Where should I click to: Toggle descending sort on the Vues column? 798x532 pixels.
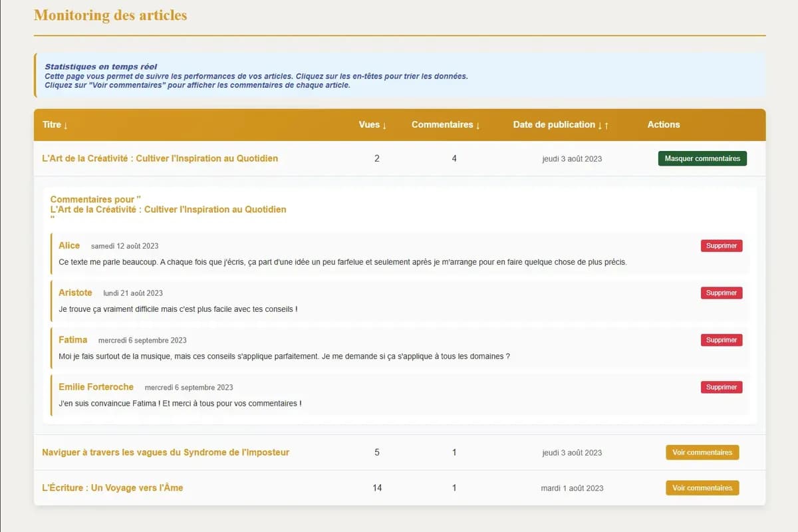click(384, 125)
